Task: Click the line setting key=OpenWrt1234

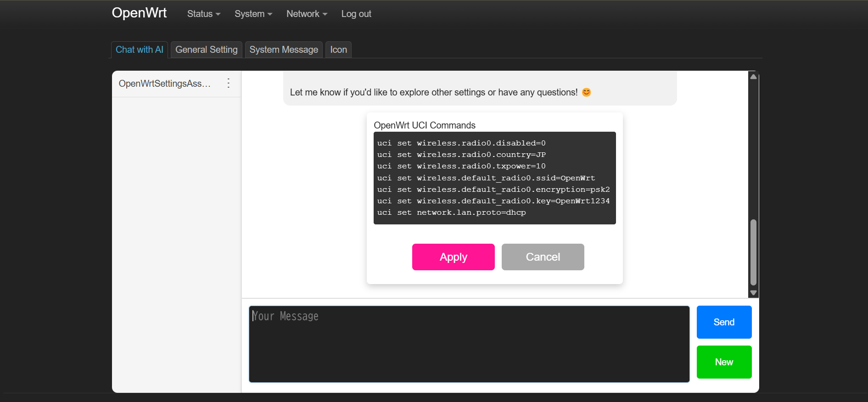Action: pos(493,201)
